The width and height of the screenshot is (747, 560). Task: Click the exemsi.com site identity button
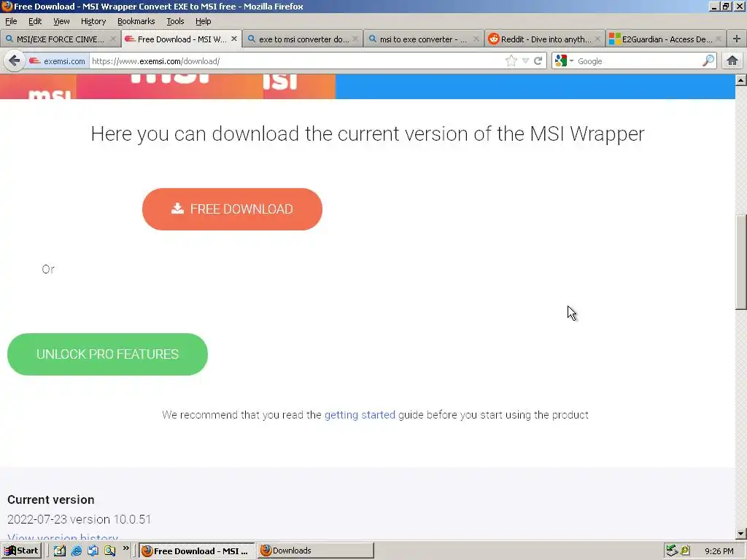pyautogui.click(x=57, y=61)
